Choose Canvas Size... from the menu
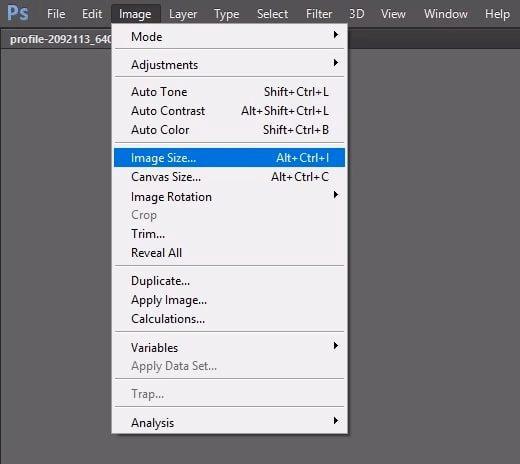The image size is (520, 464). pos(229,177)
